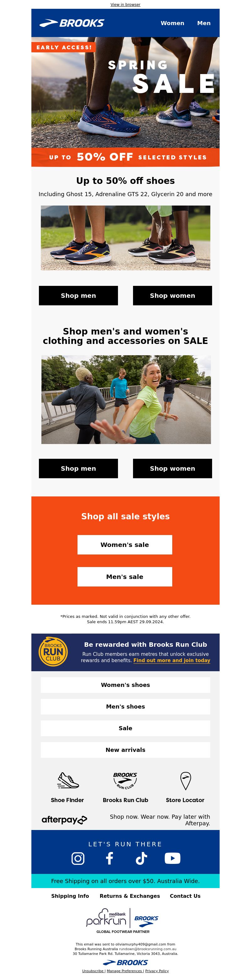Screen dimensions: 251x980
Task: Click Shop men under shoes image
Action: tap(78, 296)
